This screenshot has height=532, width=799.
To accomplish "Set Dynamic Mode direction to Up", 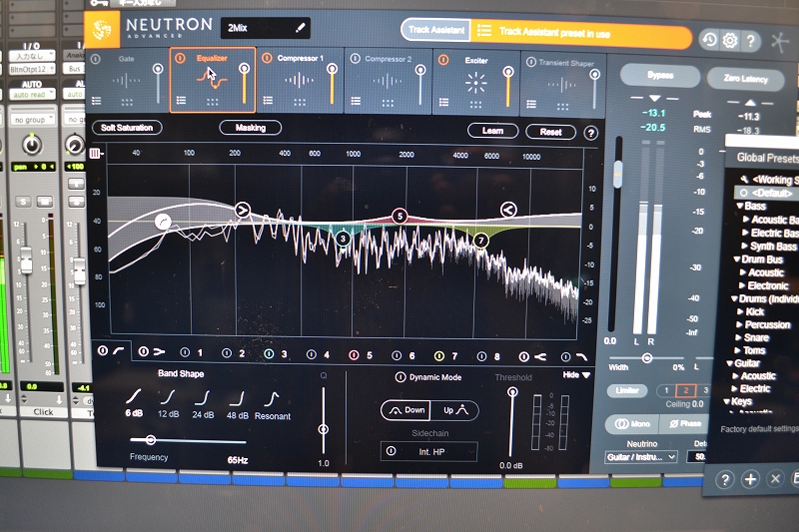I will click(x=455, y=410).
